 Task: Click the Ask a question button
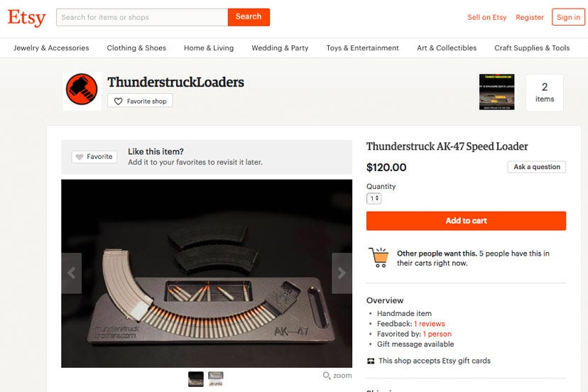click(x=537, y=167)
